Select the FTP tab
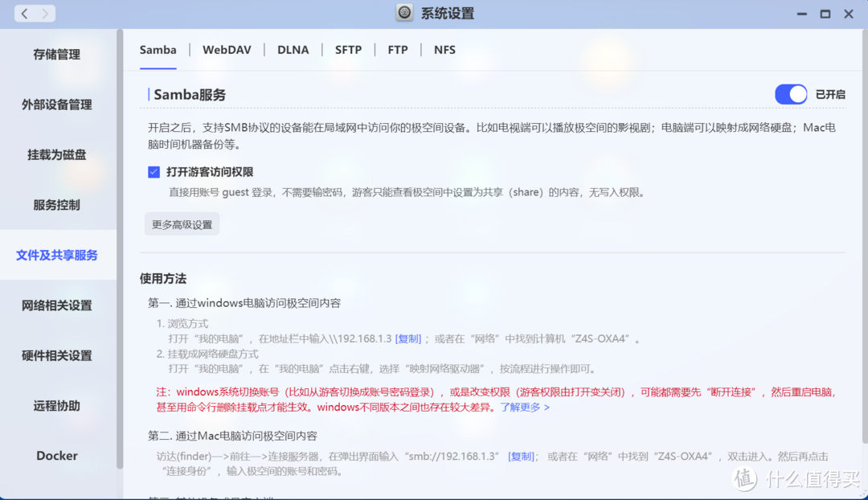The height and width of the screenshot is (500, 868). tap(398, 50)
